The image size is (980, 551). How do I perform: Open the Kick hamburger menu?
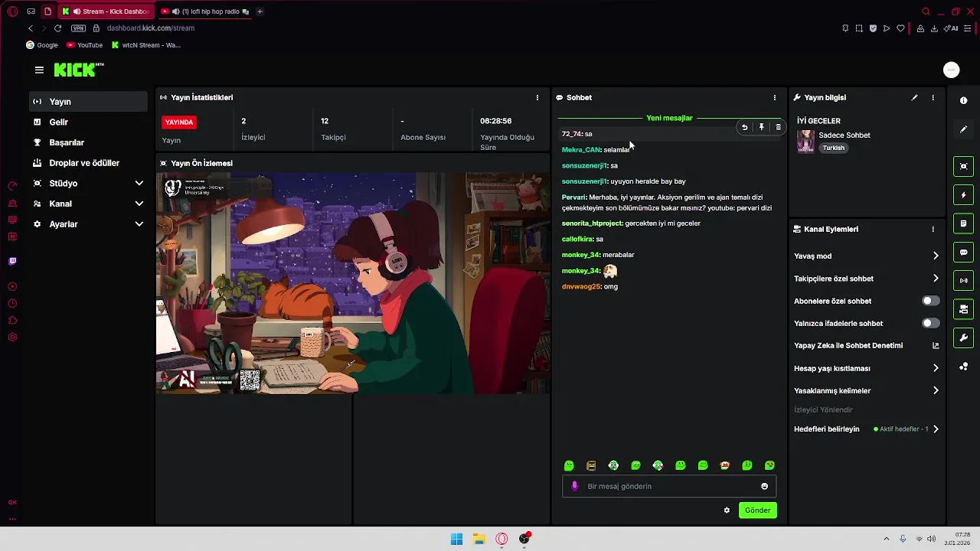click(x=39, y=70)
